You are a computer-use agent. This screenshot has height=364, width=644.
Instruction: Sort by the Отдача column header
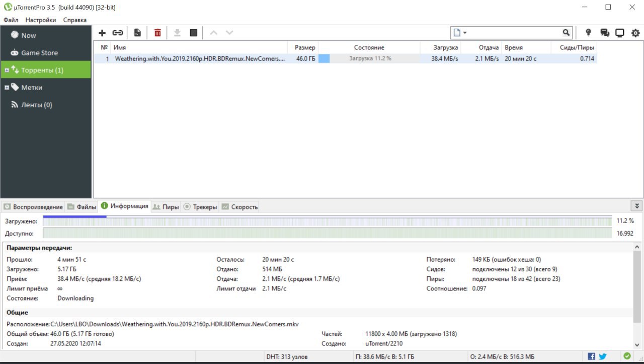click(x=481, y=47)
